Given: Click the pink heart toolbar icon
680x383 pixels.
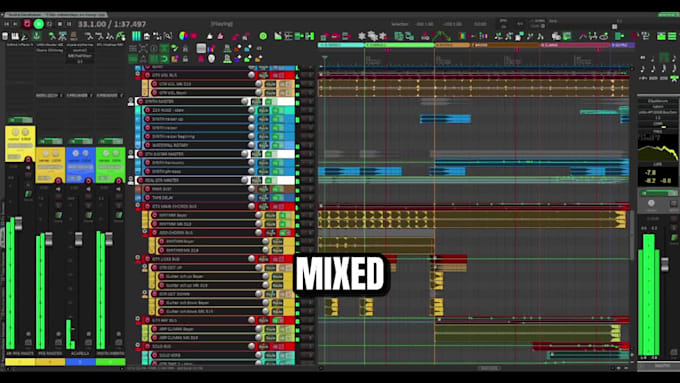Looking at the screenshot, I should tap(194, 36).
